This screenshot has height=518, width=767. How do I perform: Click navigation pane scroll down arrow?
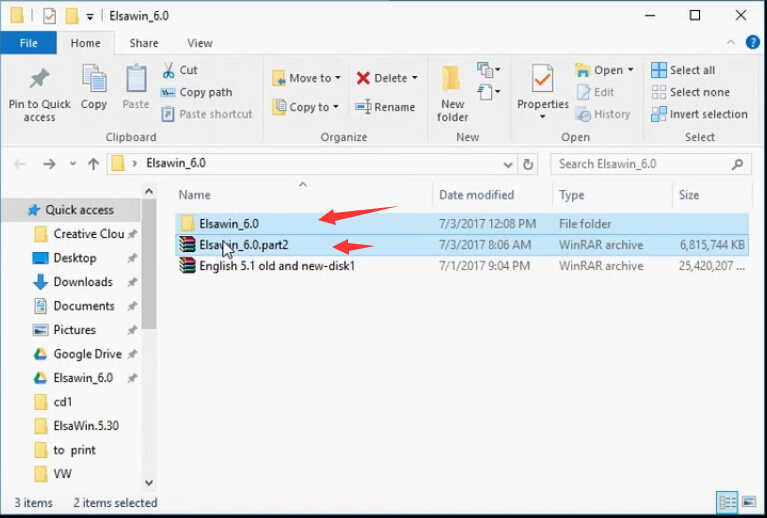pos(149,483)
